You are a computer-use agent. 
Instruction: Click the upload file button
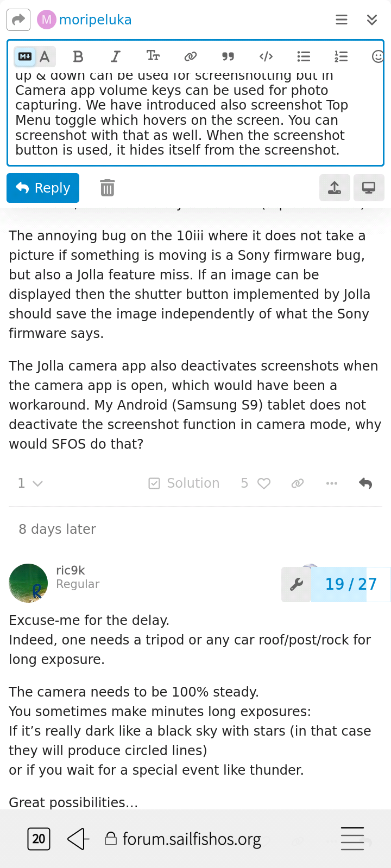(x=335, y=188)
